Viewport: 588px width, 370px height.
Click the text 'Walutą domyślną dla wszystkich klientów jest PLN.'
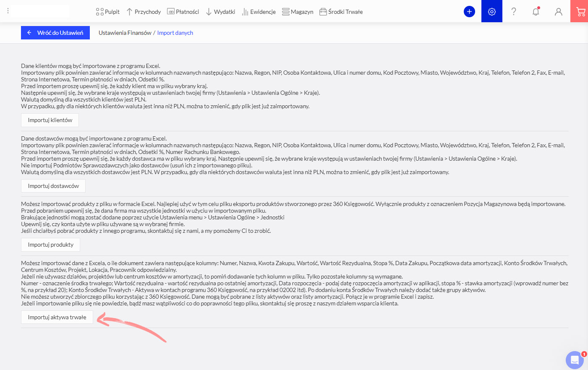[84, 99]
